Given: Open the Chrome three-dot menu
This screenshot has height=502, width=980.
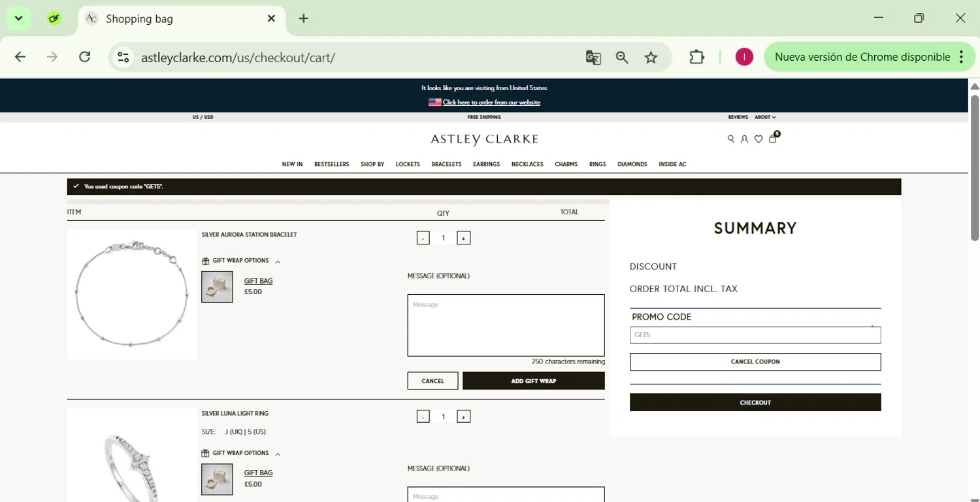Looking at the screenshot, I should coord(961,58).
